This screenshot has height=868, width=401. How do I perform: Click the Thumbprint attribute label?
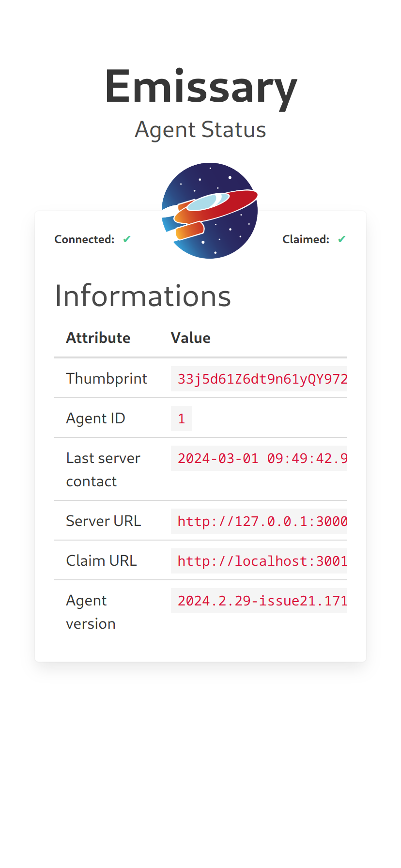(x=107, y=378)
